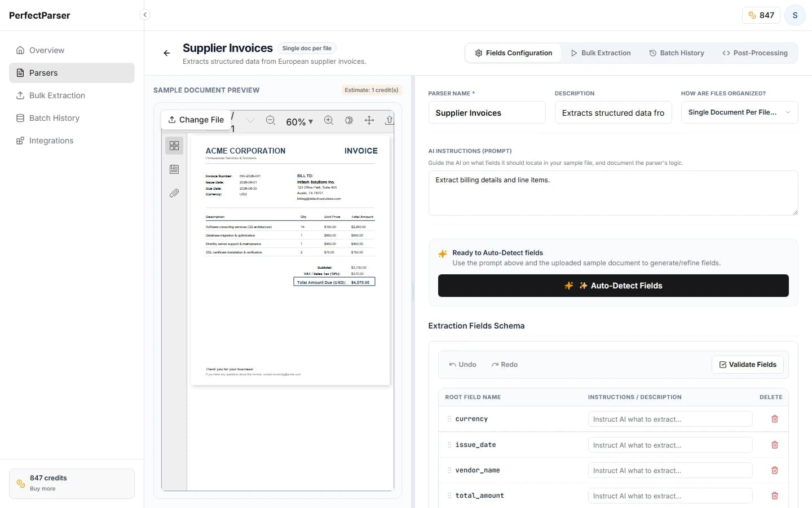The height and width of the screenshot is (508, 812).
Task: Open the Overview page in sidebar
Action: 72,50
